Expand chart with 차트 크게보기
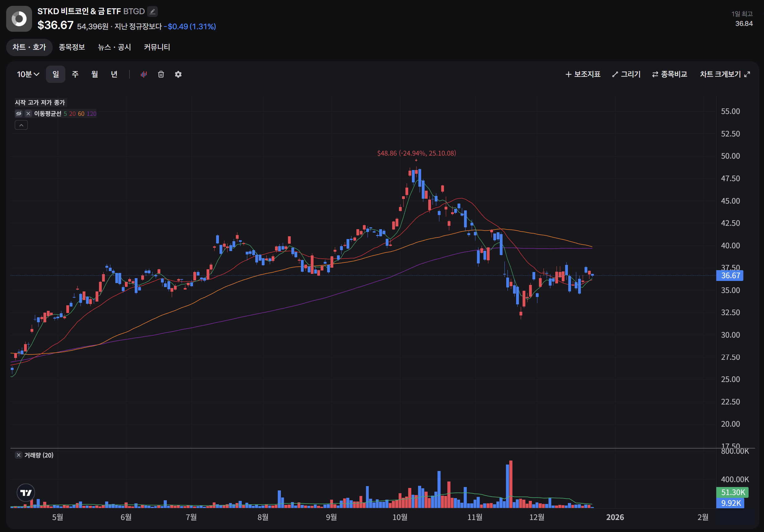This screenshot has height=532, width=764. tap(725, 74)
